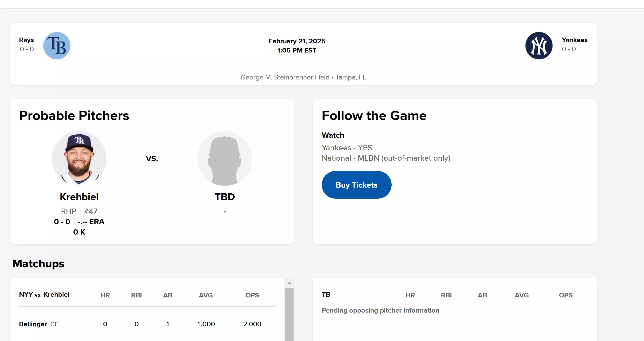The height and width of the screenshot is (341, 644).
Task: Click the Watch subheading
Action: (x=333, y=135)
